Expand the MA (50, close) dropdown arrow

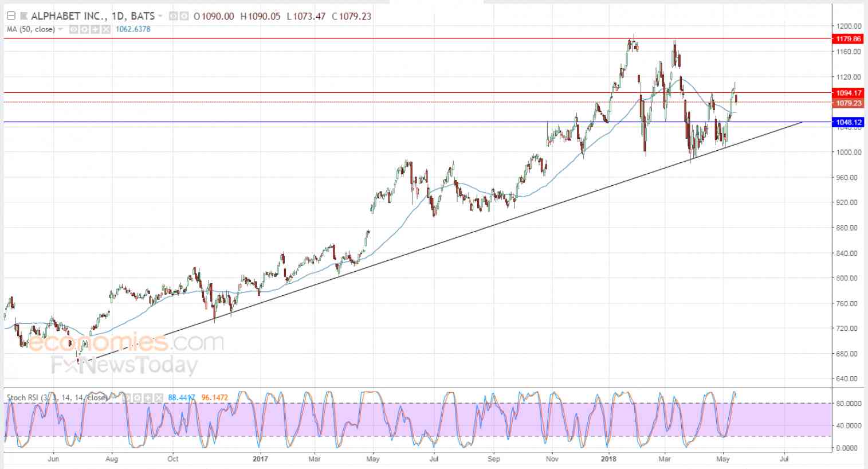[x=60, y=29]
